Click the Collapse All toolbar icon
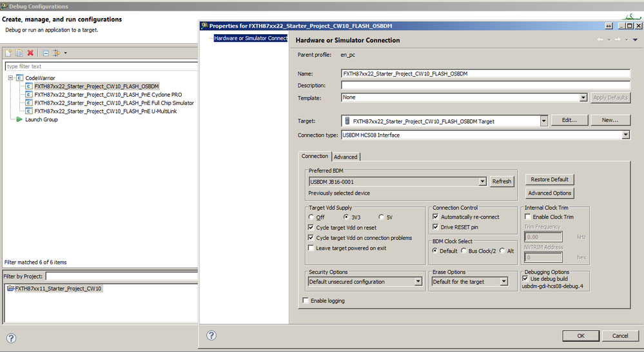The height and width of the screenshot is (352, 644). (x=46, y=53)
